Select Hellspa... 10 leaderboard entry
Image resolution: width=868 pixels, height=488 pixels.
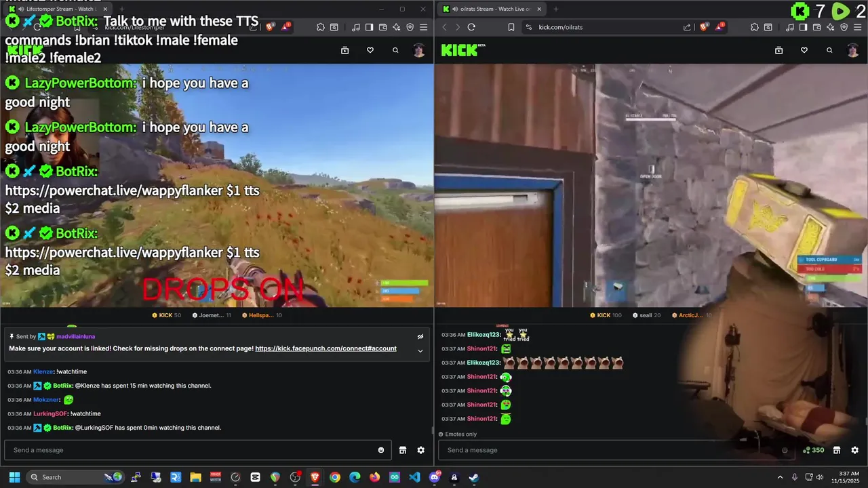[x=261, y=315]
